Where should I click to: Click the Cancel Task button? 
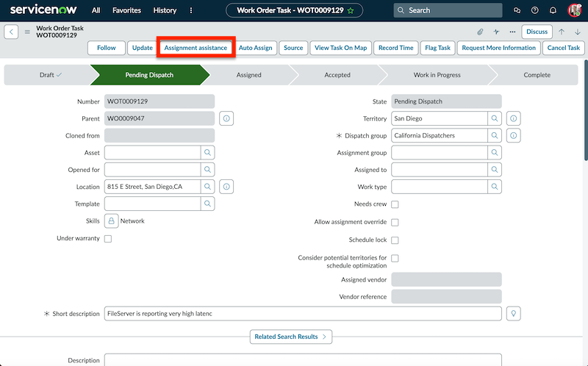(x=564, y=48)
